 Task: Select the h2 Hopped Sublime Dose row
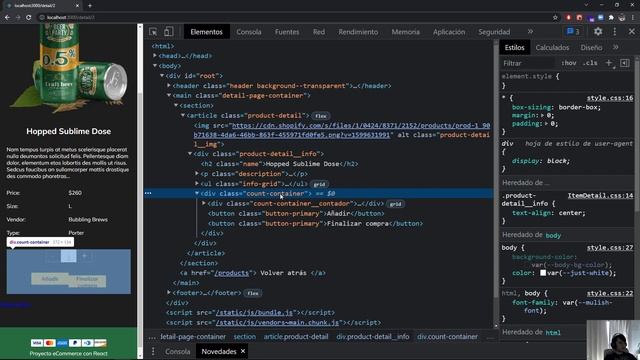click(280, 164)
